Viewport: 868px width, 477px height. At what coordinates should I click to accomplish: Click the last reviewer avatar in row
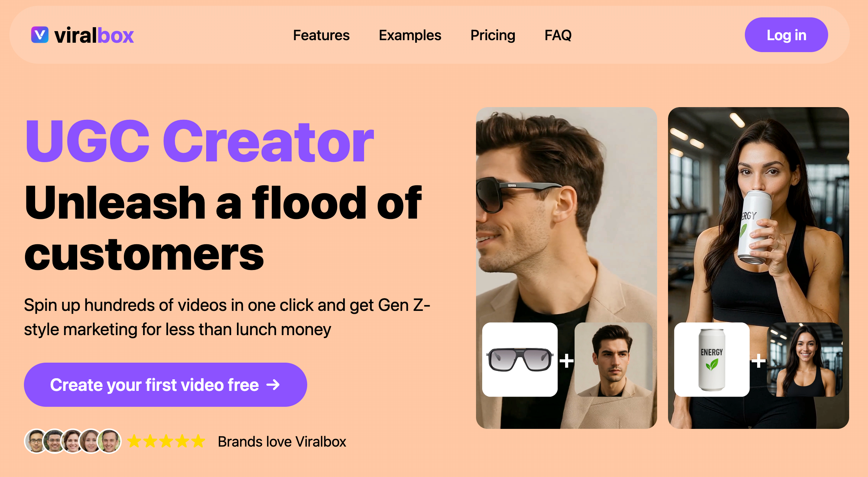click(x=109, y=441)
